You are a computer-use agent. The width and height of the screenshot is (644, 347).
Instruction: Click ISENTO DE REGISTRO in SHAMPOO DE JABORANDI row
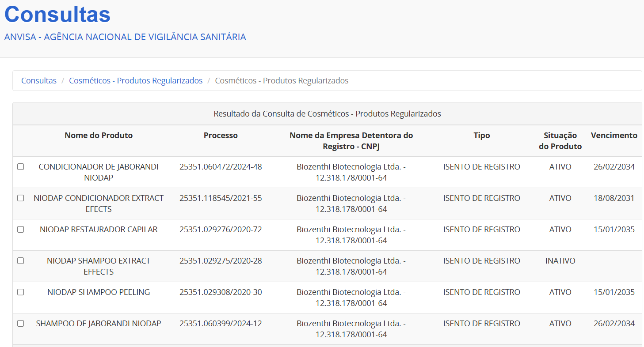[x=482, y=324]
